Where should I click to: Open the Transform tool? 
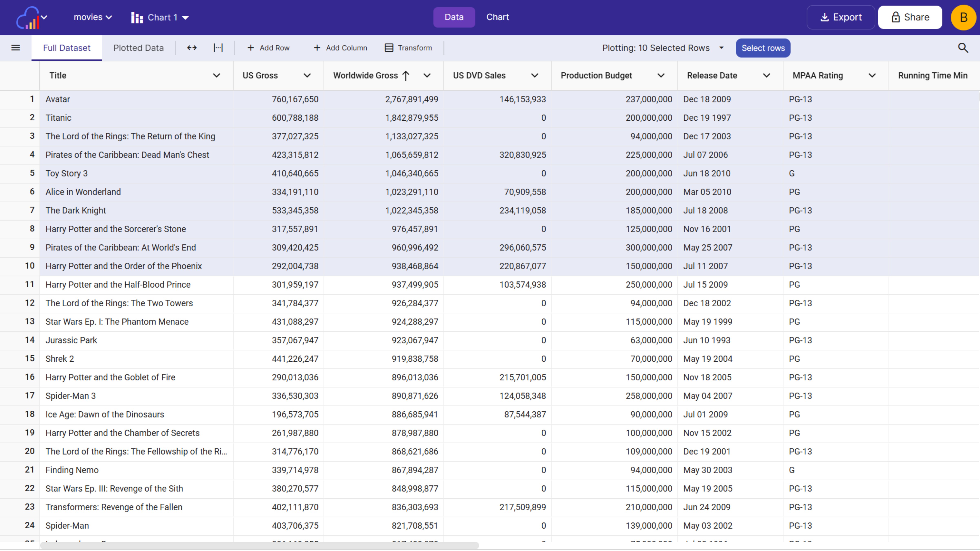click(x=408, y=48)
